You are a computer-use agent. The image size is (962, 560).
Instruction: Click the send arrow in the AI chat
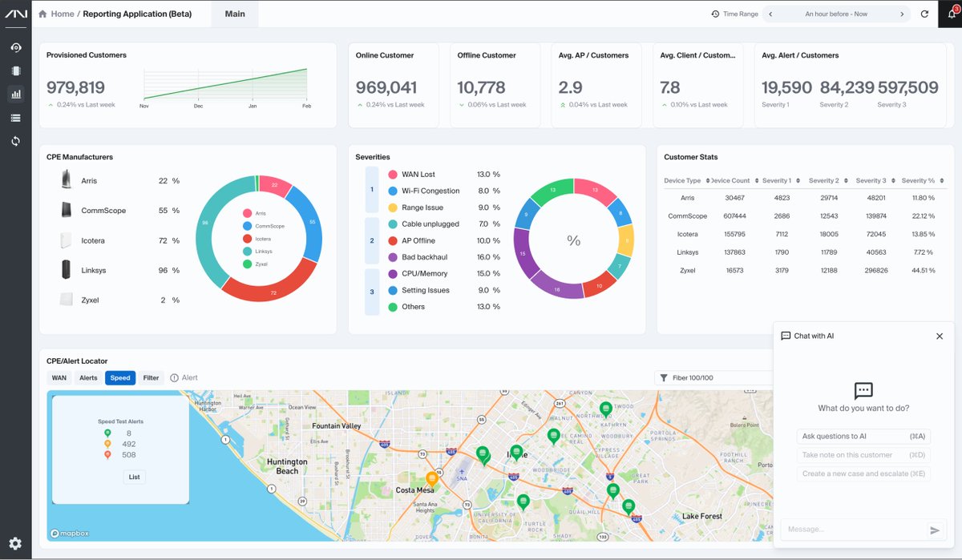935,529
